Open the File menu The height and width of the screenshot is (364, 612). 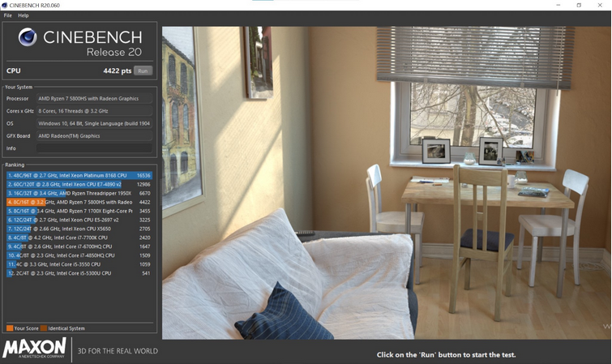coord(7,15)
